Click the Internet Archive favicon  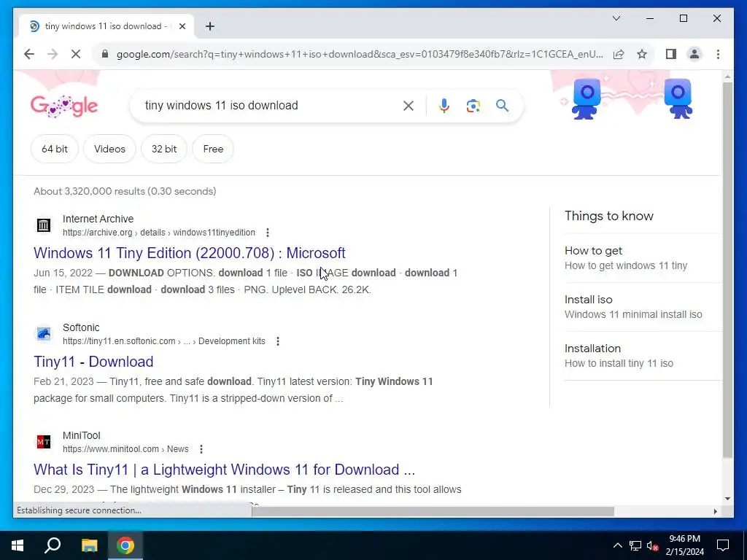(43, 225)
